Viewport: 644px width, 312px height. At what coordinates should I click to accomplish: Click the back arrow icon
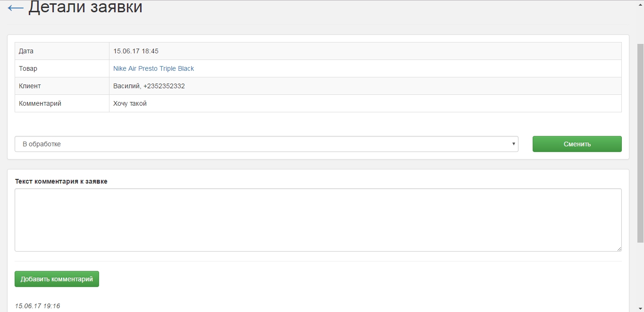[16, 8]
